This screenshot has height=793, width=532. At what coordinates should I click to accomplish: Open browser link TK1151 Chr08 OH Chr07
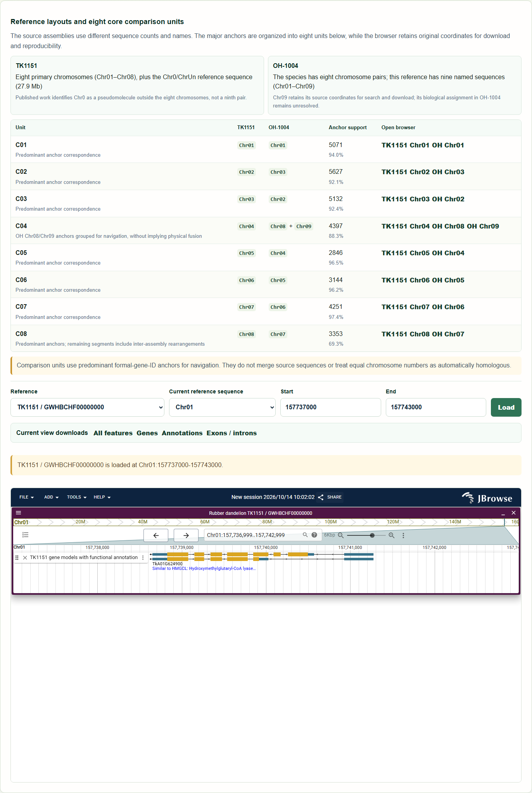pyautogui.click(x=423, y=334)
